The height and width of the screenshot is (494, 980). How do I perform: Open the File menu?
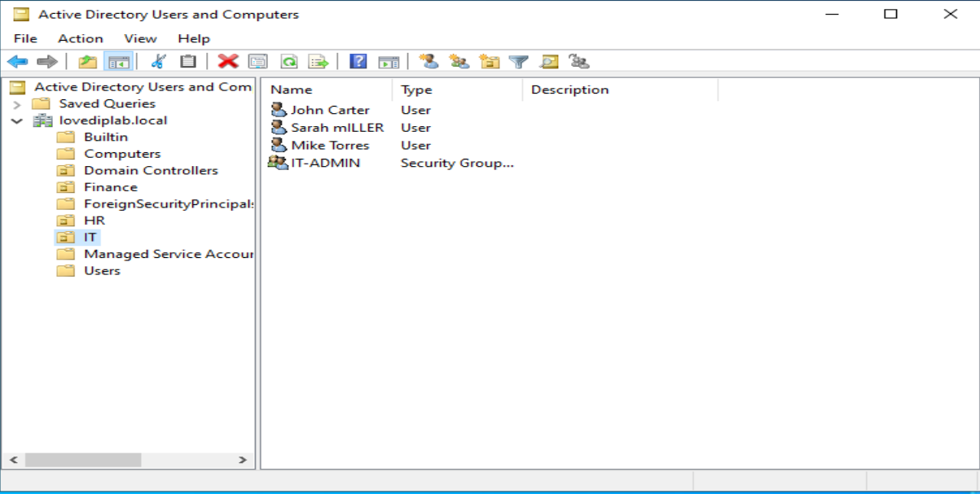25,38
